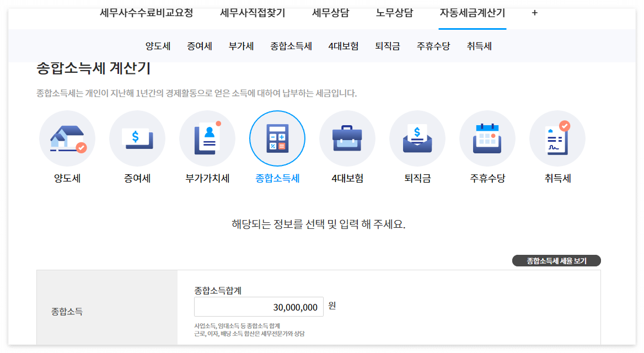This screenshot has width=644, height=353.
Task: Open the 퇴직금 inbox tray icon
Action: tap(417, 138)
